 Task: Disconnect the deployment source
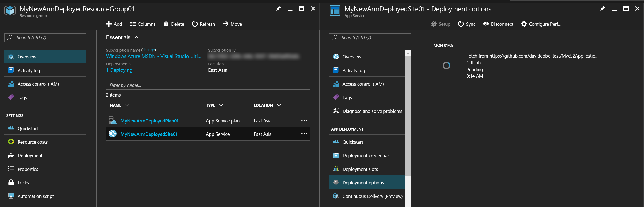point(498,24)
